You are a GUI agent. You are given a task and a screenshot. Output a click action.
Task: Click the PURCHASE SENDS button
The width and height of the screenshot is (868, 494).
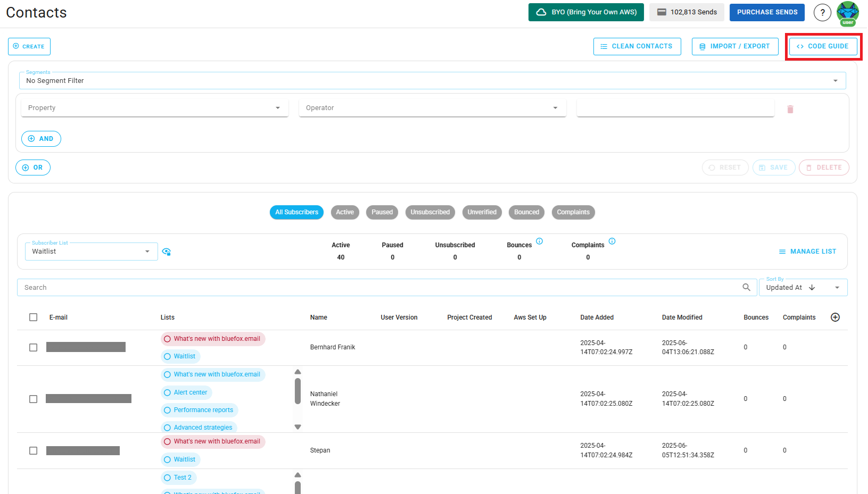[767, 12]
